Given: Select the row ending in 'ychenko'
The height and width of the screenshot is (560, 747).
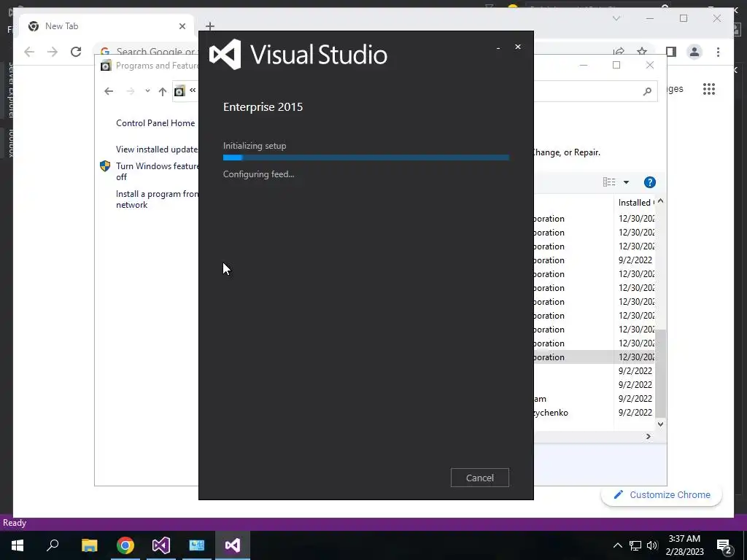Looking at the screenshot, I should pyautogui.click(x=594, y=413).
